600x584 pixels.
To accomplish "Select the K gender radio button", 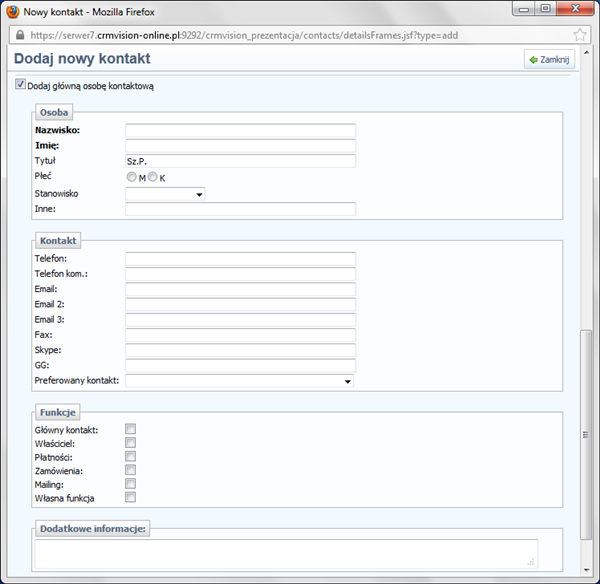I will [x=153, y=177].
